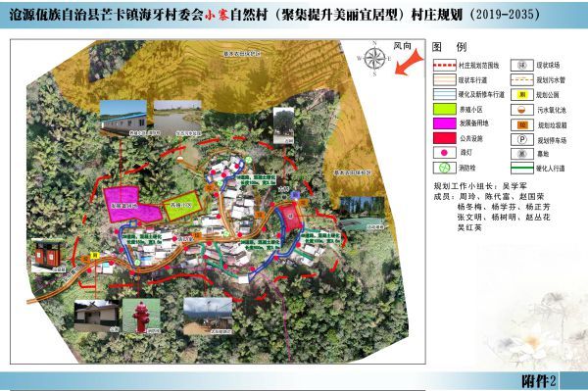The width and height of the screenshot is (588, 391).
Task: Click the 规划停车场 legend label
Action: click(x=552, y=140)
